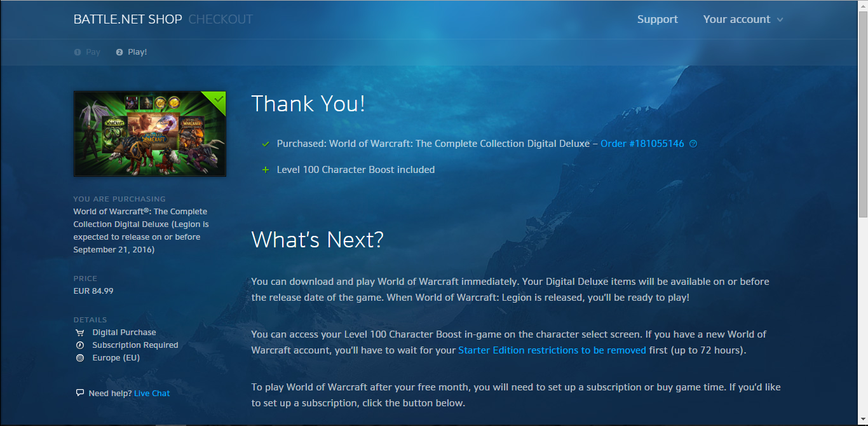
Task: Click the cart icon beside Digital Purchase
Action: (x=79, y=333)
